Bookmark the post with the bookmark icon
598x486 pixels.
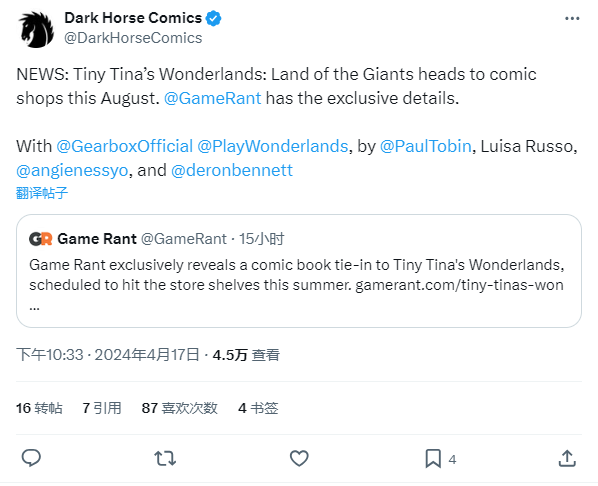433,458
